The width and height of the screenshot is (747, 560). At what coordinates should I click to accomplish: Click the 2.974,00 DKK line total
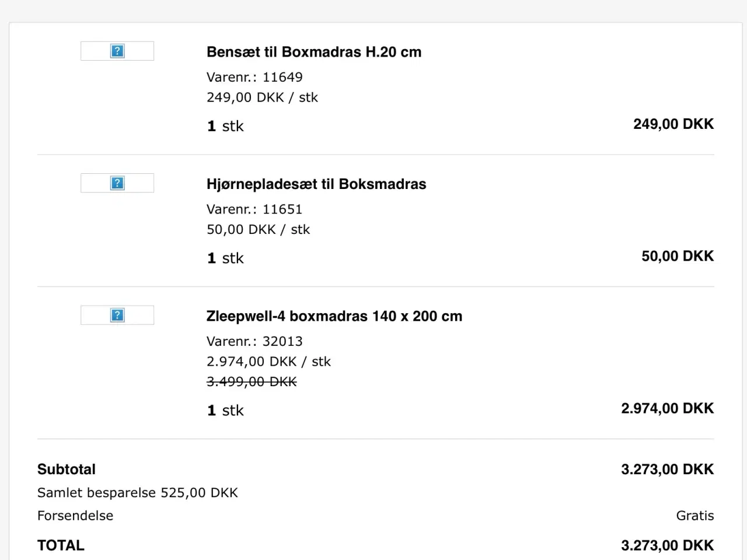coord(667,408)
